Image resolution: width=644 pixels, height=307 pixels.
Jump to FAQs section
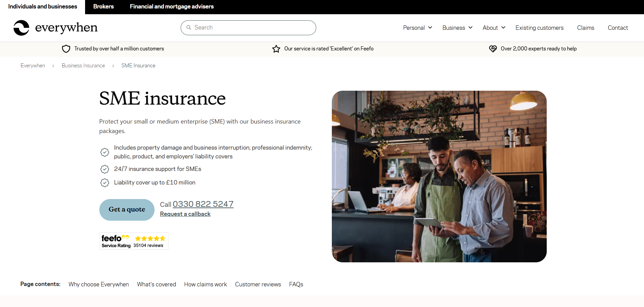point(296,284)
